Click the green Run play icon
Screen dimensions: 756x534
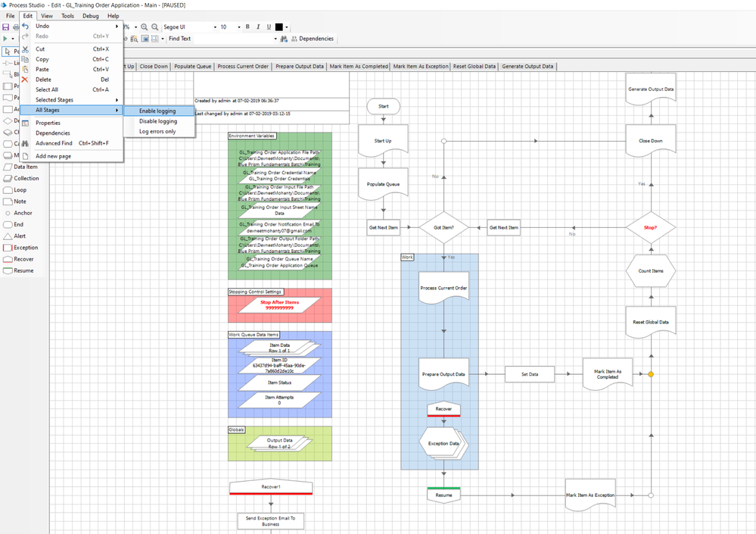point(5,39)
